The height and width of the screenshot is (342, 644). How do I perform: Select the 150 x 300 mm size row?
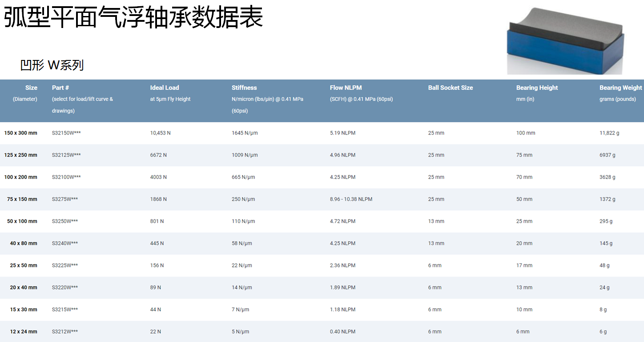(x=21, y=133)
